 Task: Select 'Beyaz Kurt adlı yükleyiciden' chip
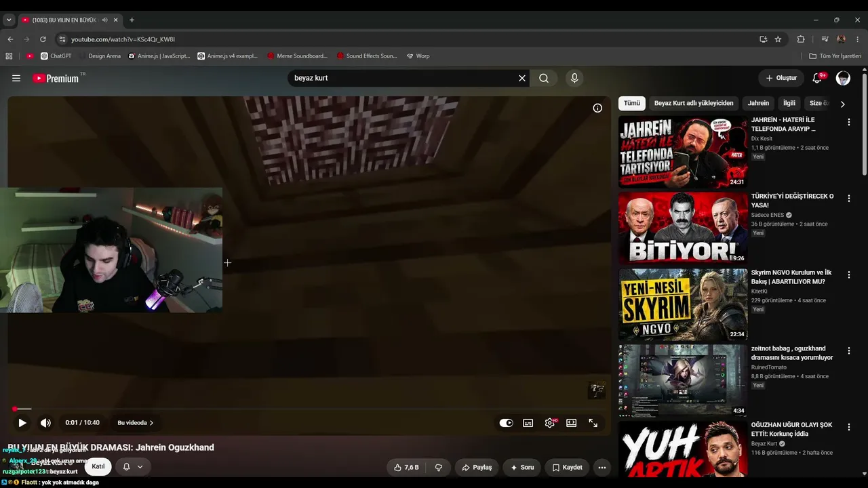694,104
